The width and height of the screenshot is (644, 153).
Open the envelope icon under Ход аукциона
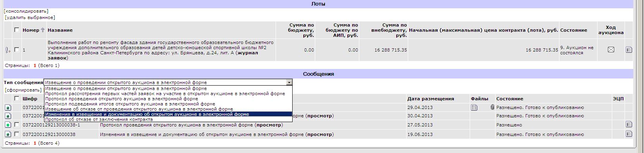611,50
